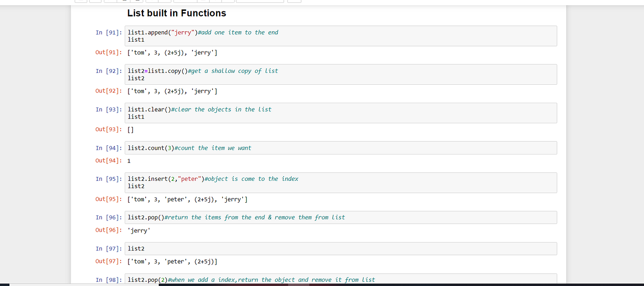The height and width of the screenshot is (286, 644).
Task: Select the cut cells scissors icon
Action: click(x=110, y=1)
